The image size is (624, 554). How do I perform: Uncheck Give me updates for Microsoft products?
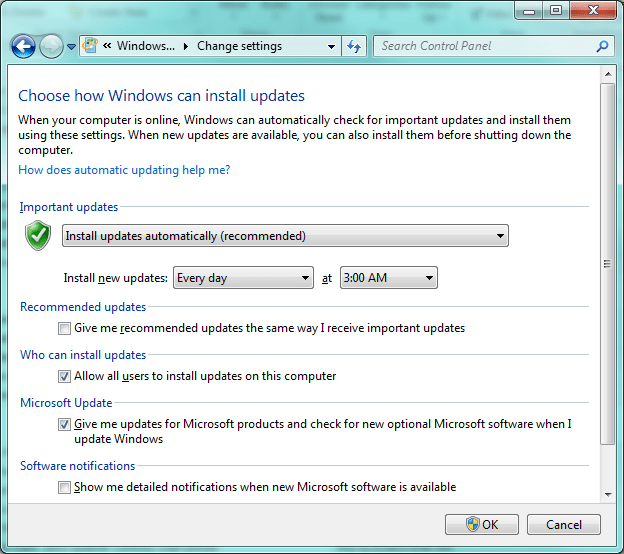(64, 424)
